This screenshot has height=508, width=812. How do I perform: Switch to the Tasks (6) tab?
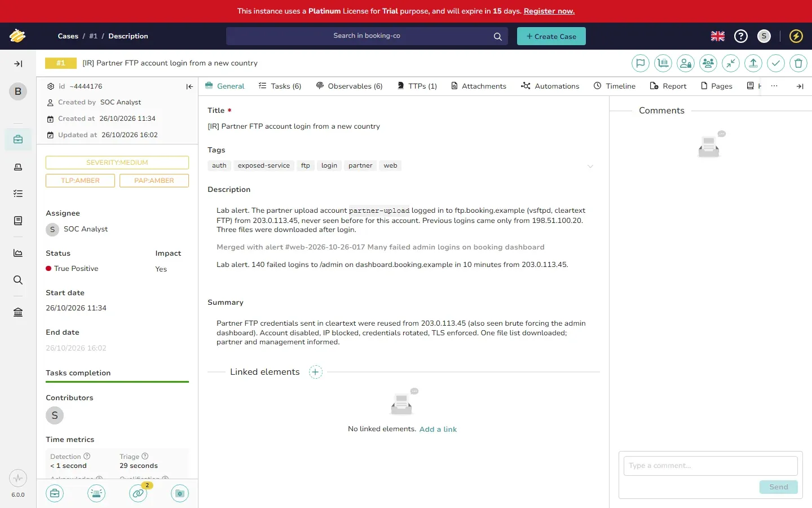[x=280, y=86]
